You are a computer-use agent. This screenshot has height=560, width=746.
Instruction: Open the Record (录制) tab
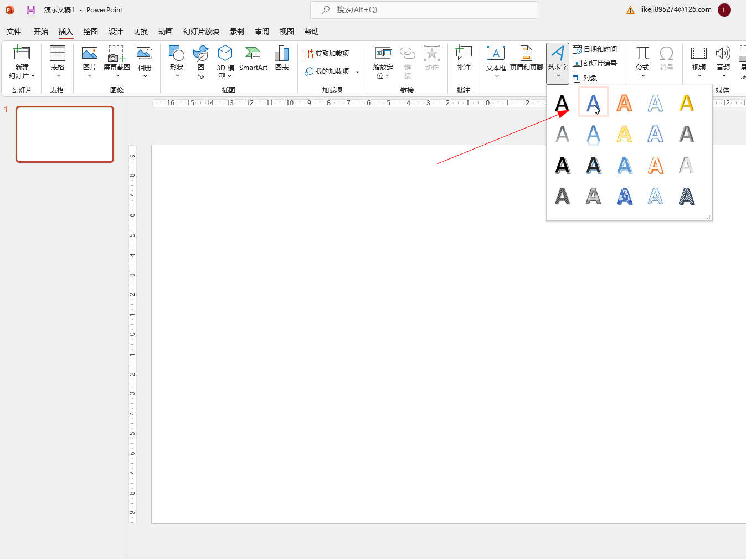(x=237, y=32)
